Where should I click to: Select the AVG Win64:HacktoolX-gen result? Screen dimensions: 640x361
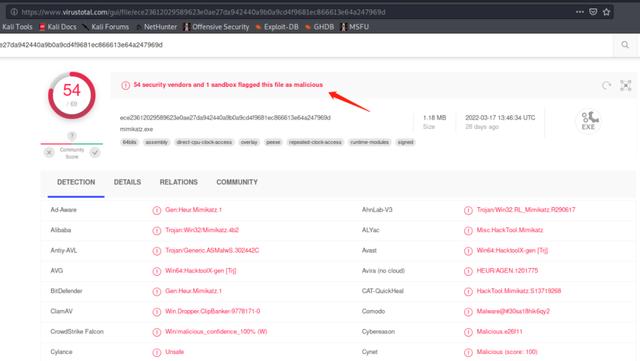coord(201,271)
